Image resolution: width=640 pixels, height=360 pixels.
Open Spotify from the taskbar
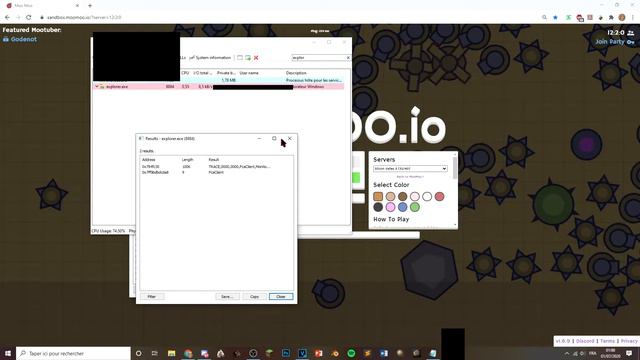click(351, 353)
